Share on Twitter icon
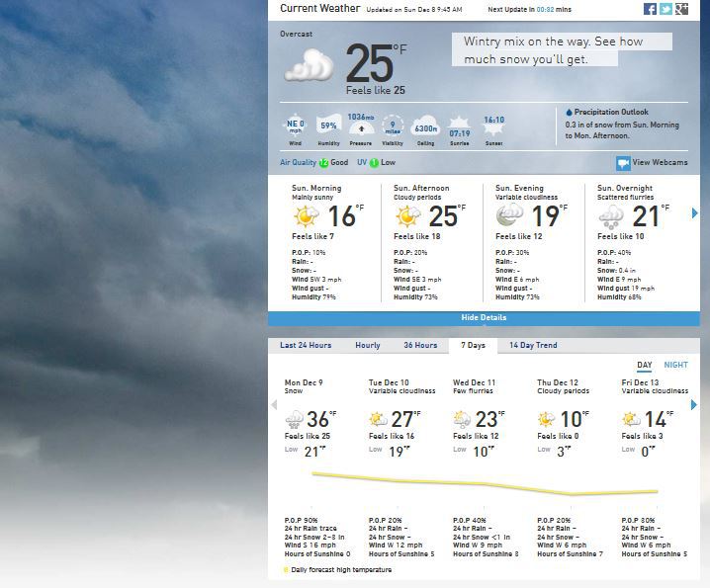Viewport: 710px width, 588px height. (666, 9)
